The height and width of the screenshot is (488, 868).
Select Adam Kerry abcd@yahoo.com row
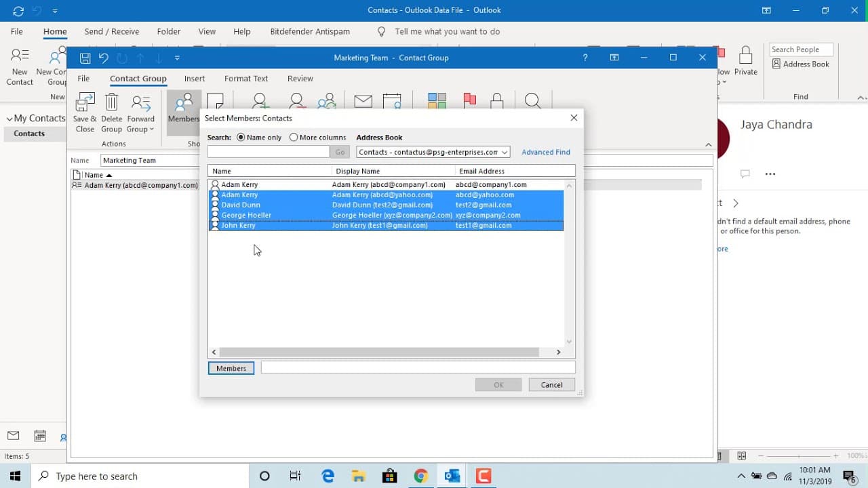[386, 195]
